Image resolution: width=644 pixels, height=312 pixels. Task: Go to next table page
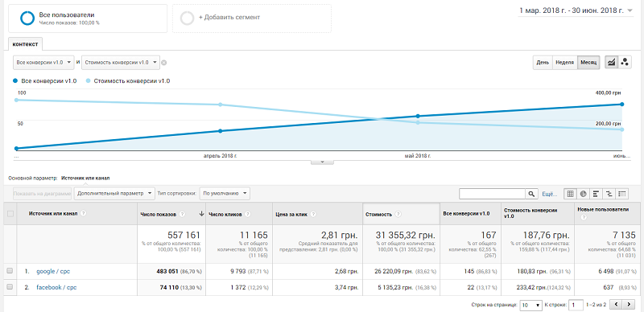point(629,305)
